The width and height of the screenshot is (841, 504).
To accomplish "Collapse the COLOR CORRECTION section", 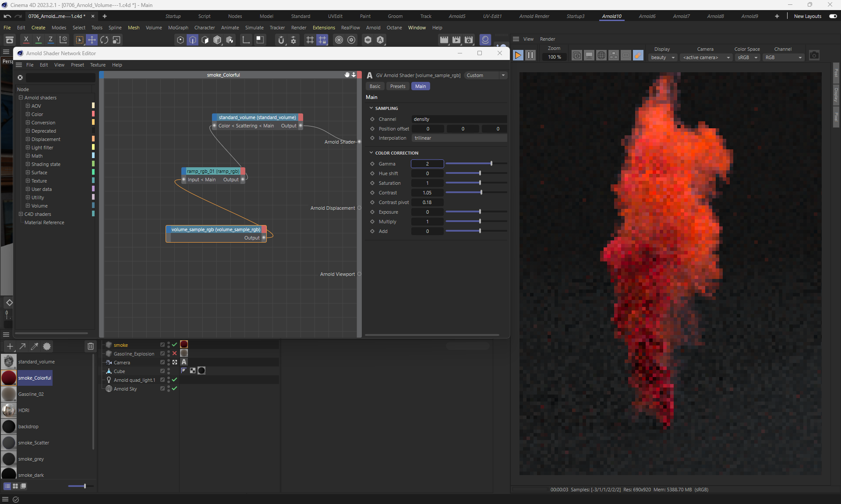I will coord(371,153).
